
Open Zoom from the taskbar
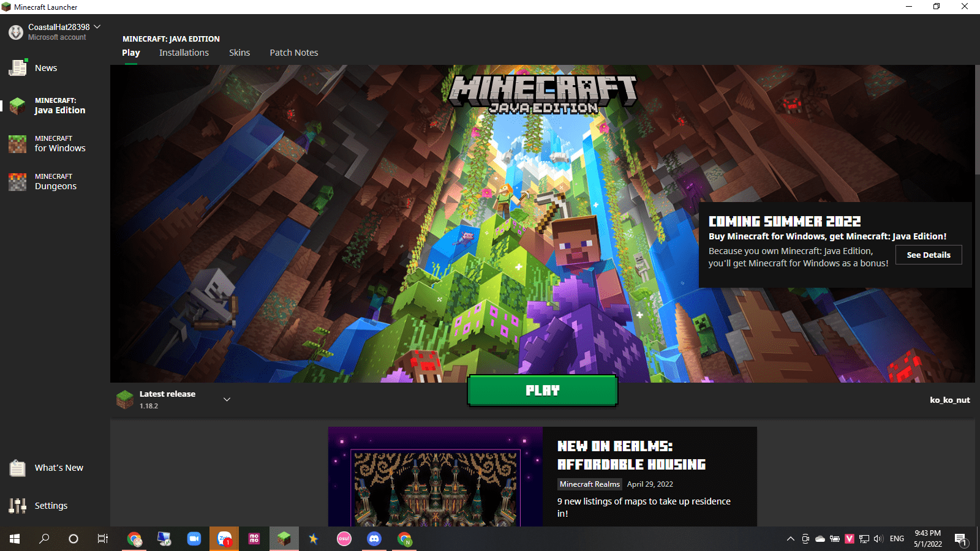pyautogui.click(x=194, y=539)
